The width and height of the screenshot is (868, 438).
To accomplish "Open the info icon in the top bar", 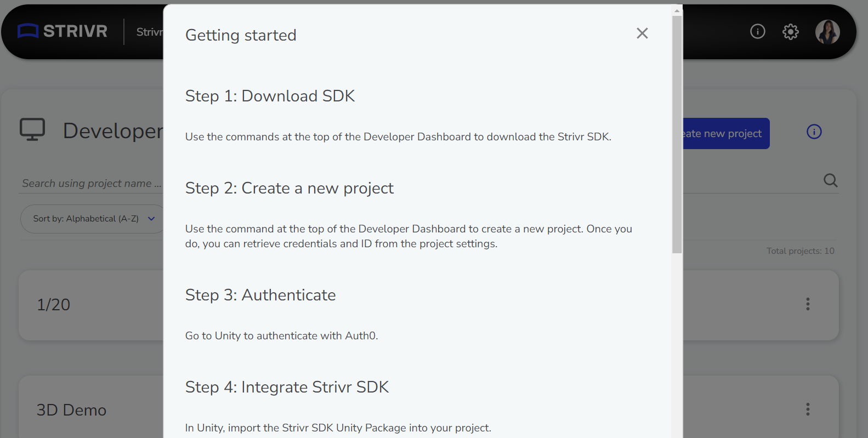I will click(758, 32).
